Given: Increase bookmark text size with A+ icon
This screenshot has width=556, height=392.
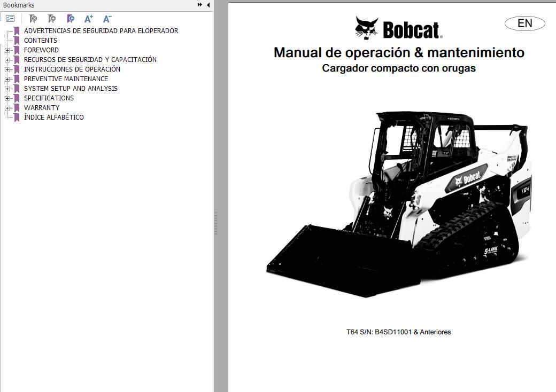Looking at the screenshot, I should pos(89,18).
